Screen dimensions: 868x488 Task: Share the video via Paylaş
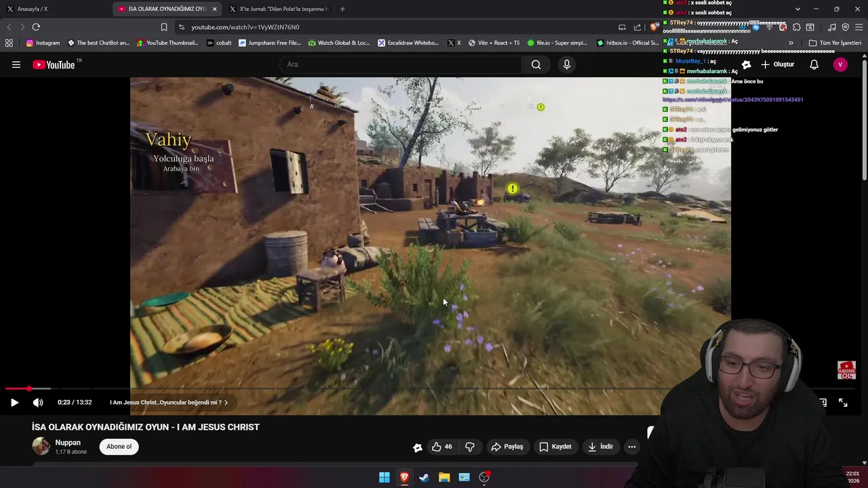(x=507, y=447)
